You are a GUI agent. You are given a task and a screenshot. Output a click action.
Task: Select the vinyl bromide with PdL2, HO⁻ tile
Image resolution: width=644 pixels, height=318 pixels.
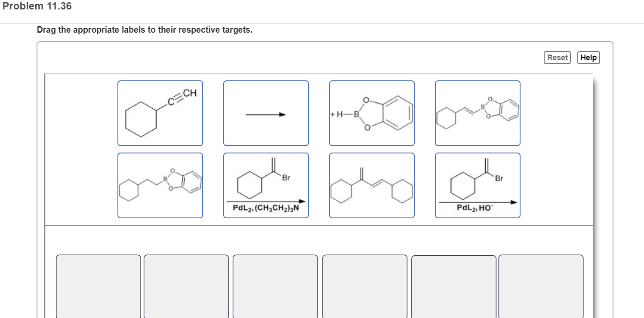tap(478, 185)
